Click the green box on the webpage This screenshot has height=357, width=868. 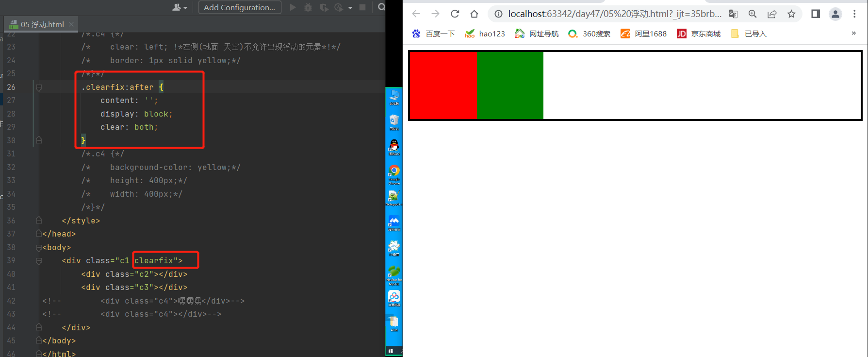(x=510, y=85)
